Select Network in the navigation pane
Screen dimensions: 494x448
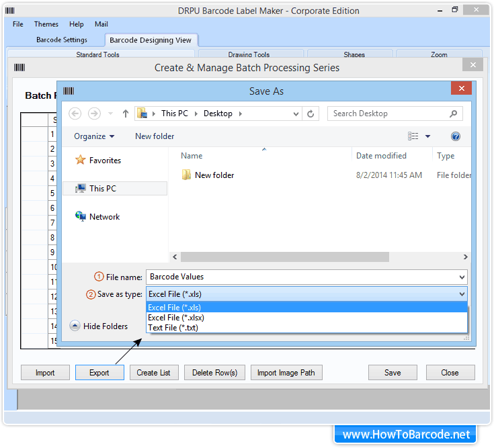(104, 216)
